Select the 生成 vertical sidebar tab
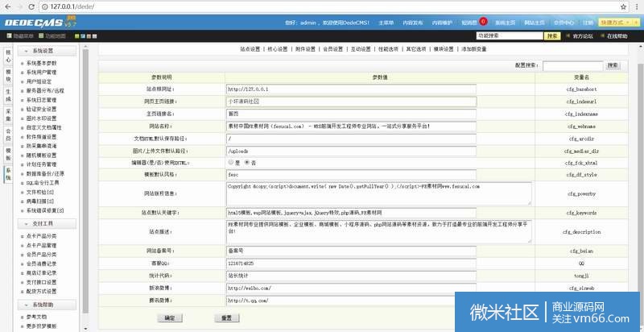 pos(8,97)
